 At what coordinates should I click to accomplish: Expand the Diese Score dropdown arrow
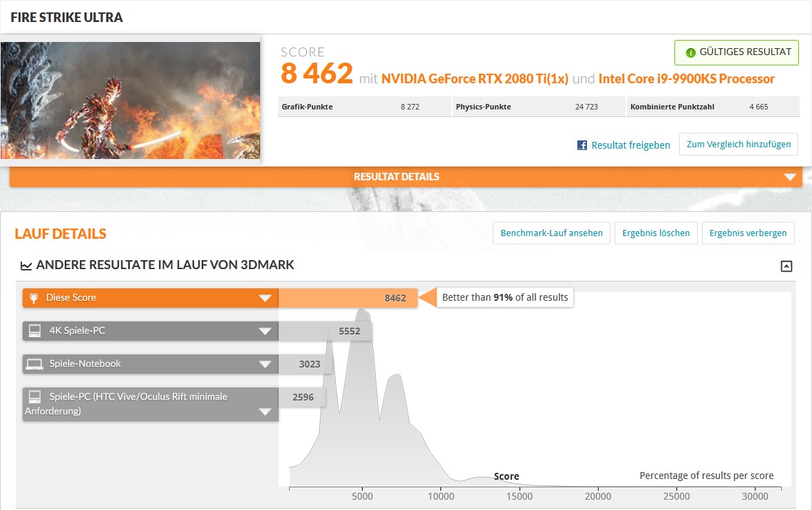tap(265, 298)
